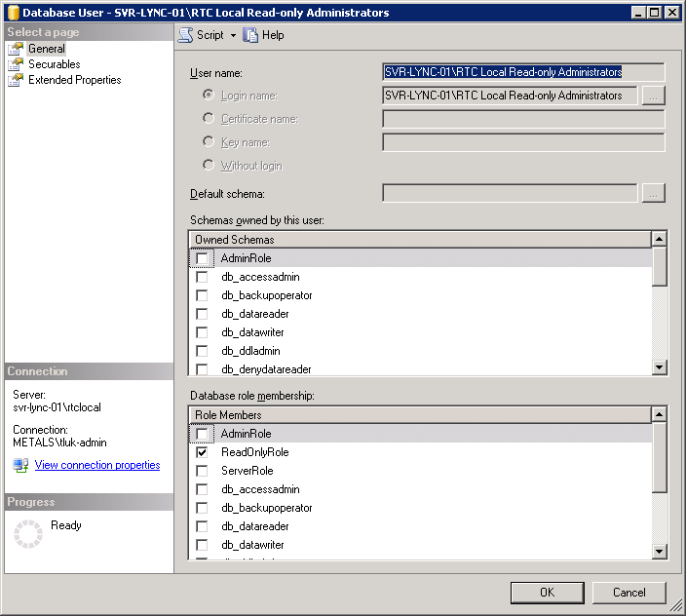The image size is (686, 616).
Task: Click Owned Schemas scroll up arrow
Action: click(x=659, y=239)
